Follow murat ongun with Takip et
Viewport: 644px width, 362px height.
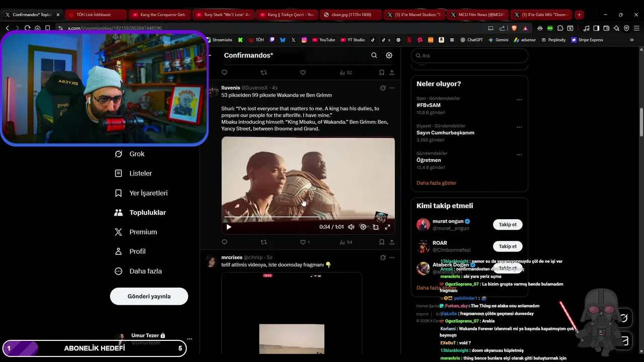point(508,225)
